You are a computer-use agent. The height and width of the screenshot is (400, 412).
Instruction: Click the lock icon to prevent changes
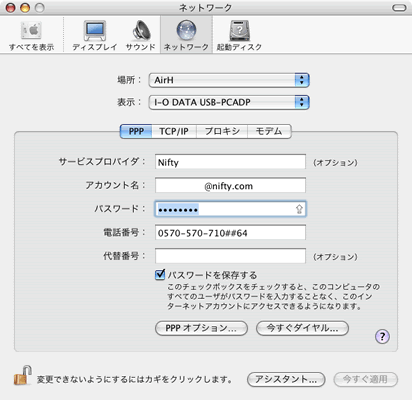[x=23, y=375]
